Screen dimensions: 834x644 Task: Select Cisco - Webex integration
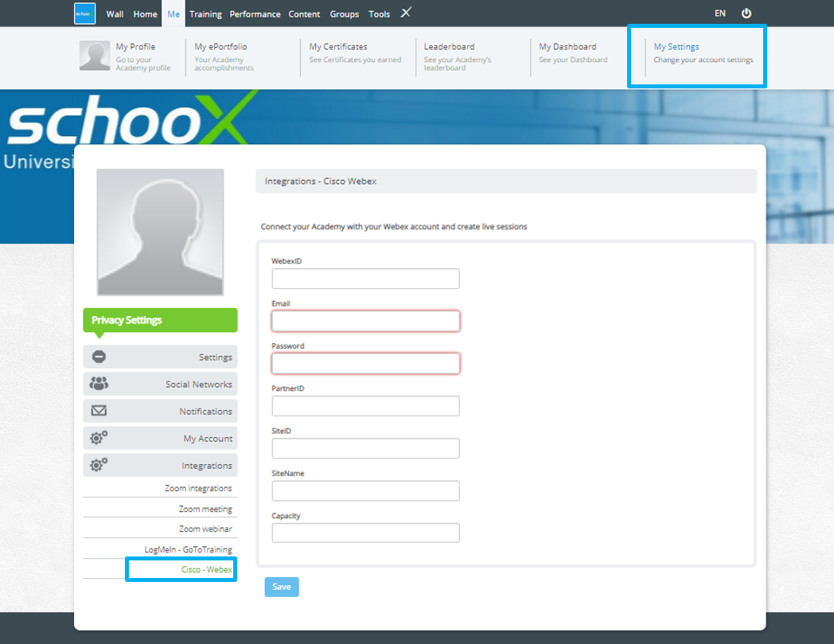pos(206,569)
